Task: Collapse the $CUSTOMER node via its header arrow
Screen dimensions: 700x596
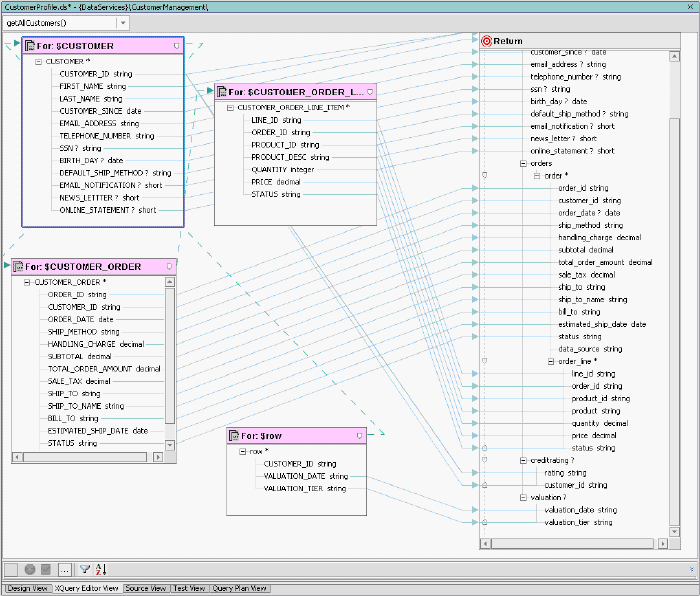Action: pos(176,46)
